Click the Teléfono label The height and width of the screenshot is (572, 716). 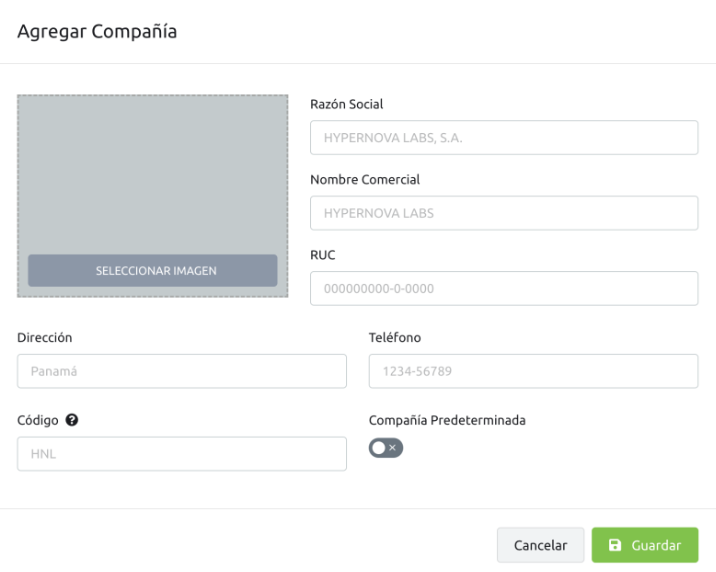click(395, 337)
